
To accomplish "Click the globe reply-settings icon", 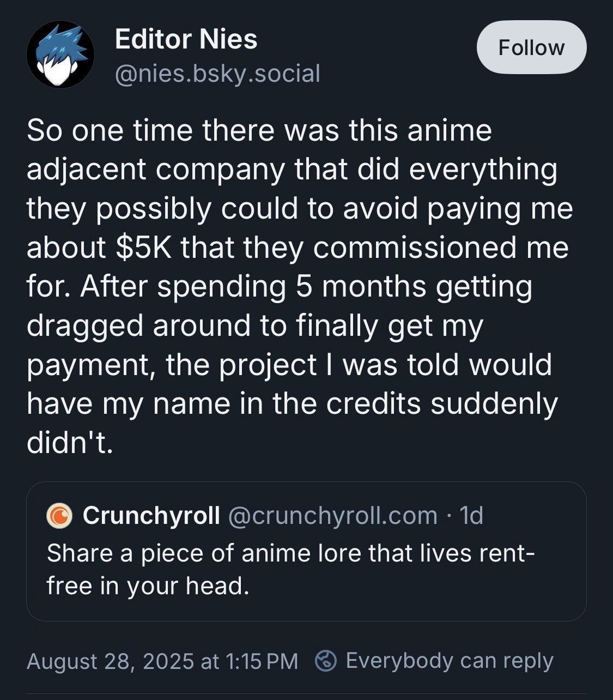I will pyautogui.click(x=326, y=661).
